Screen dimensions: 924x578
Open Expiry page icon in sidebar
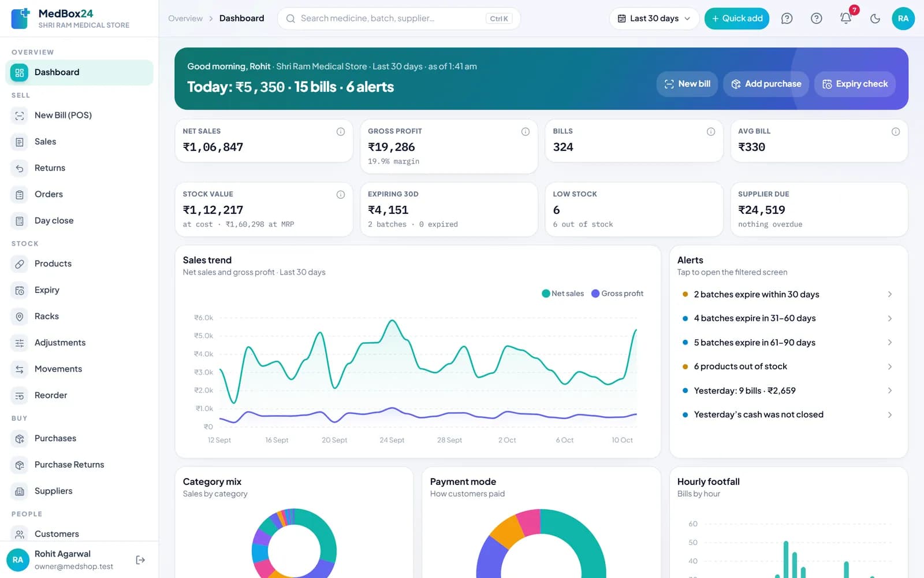(x=20, y=290)
